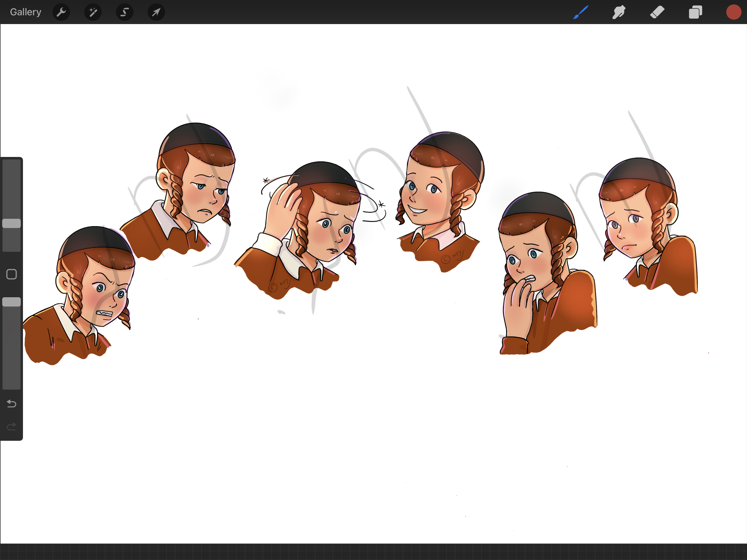Image resolution: width=747 pixels, height=560 pixels.
Task: Undo the last stroke
Action: pos(11,404)
